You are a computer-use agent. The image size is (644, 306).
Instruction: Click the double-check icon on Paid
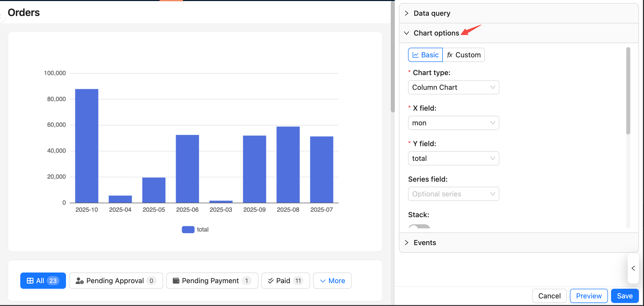(x=271, y=281)
